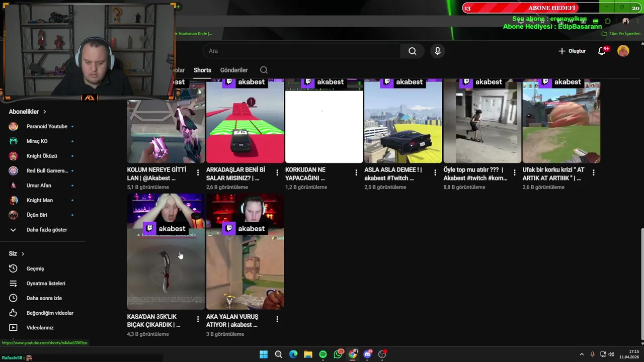Open the KASA'DAN 35K'LIK BIÇAK knife thumbnail

click(x=166, y=251)
